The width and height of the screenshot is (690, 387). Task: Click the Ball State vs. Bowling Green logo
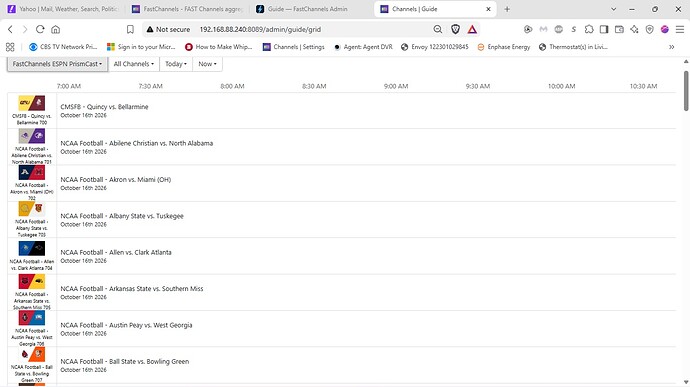tap(32, 354)
